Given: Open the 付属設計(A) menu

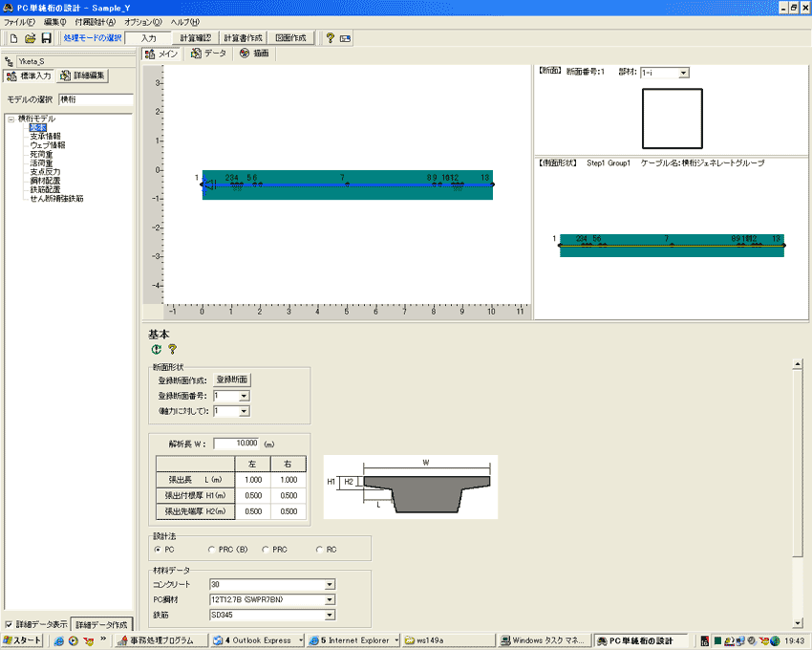Looking at the screenshot, I should 96,22.
